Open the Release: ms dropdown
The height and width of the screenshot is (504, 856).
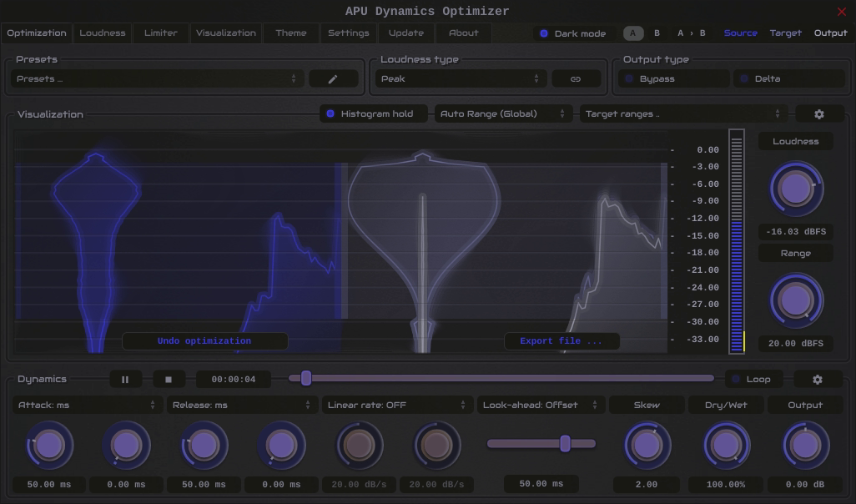(242, 406)
